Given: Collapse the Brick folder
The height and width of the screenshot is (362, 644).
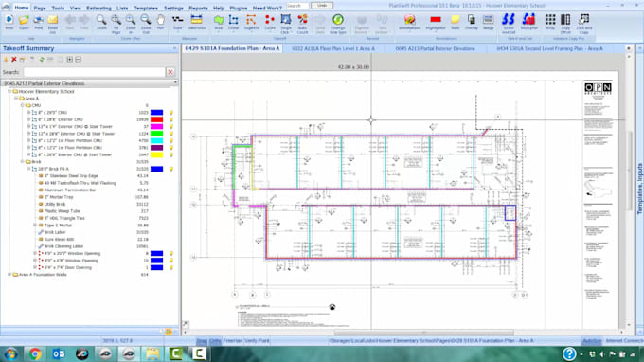Looking at the screenshot, I should (x=23, y=162).
